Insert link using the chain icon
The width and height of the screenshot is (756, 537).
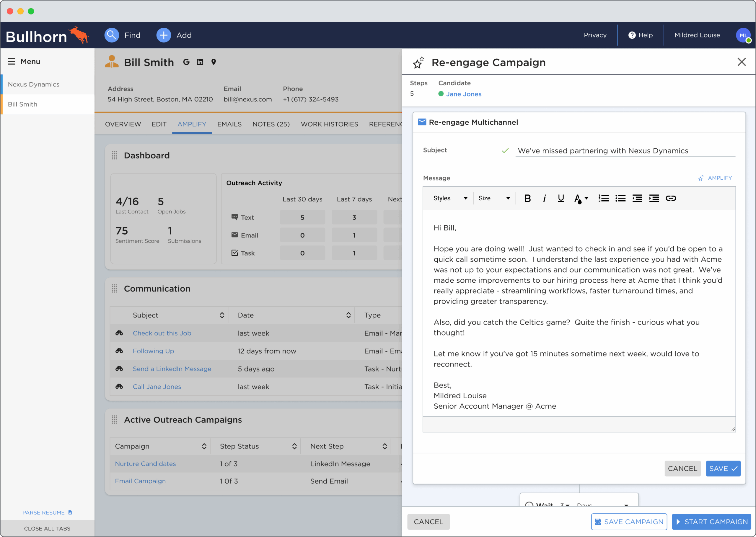click(x=671, y=198)
